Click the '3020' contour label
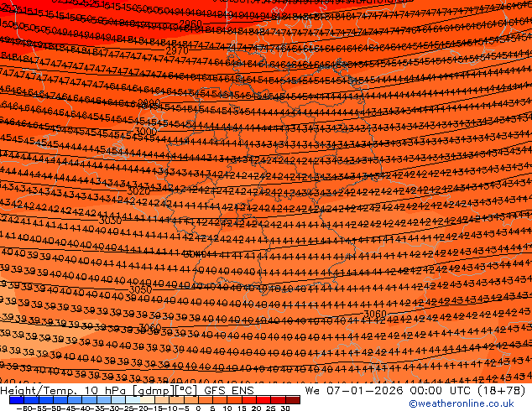This screenshot has width=532, height=411. pos(138,191)
